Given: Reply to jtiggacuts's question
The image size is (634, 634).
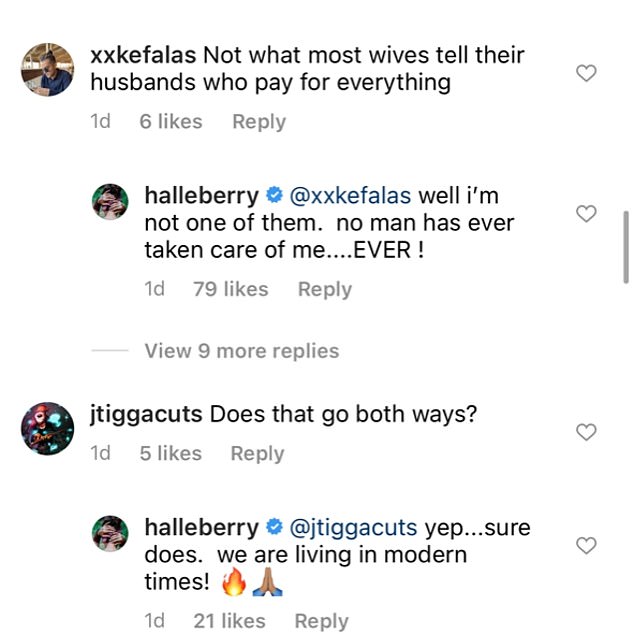Looking at the screenshot, I should click(x=257, y=453).
